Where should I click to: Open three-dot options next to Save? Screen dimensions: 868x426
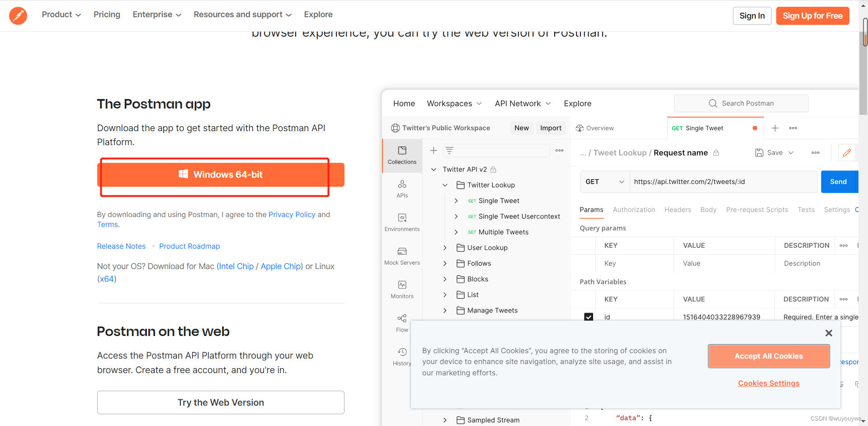coord(816,153)
